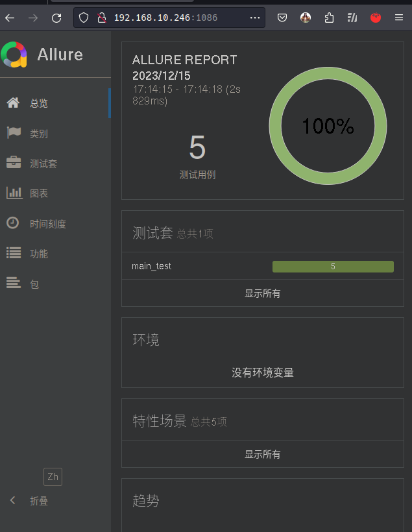Click the 17:14:15 - 17:14:18 duration text

click(187, 95)
